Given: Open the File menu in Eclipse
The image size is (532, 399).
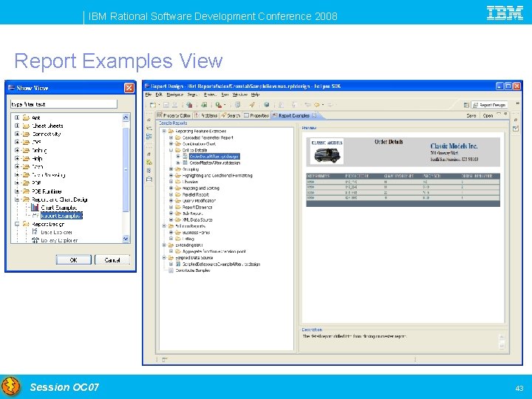Looking at the screenshot, I should [x=149, y=95].
